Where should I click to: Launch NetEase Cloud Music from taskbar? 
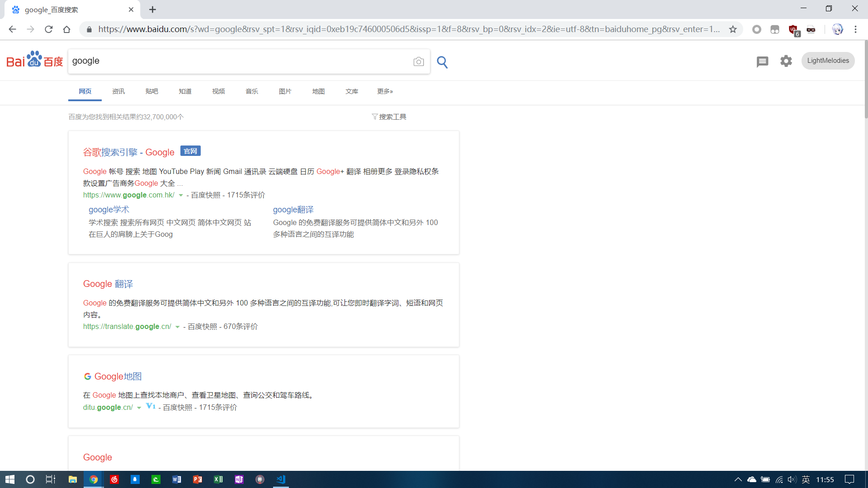[x=114, y=479]
